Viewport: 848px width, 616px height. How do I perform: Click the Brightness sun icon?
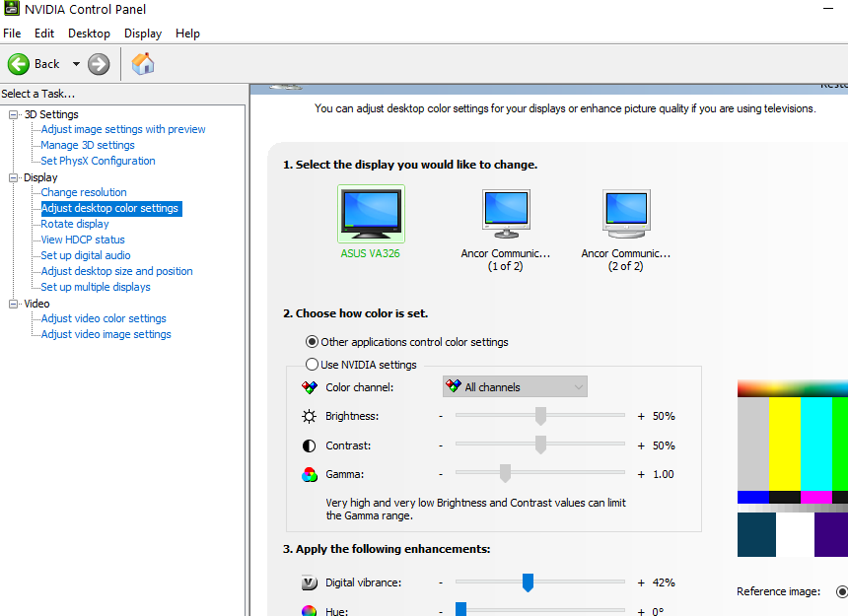[309, 416]
